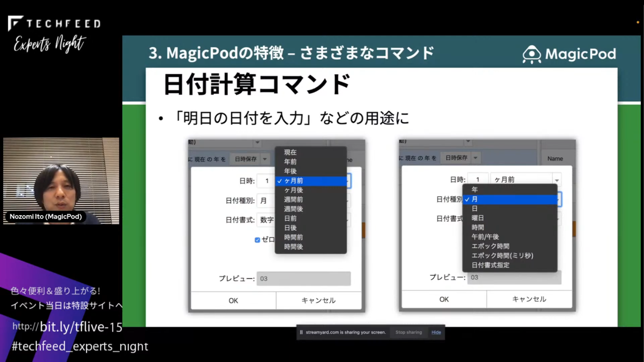Click the 日時 number field in left dialog
Viewport: 644px width, 362px height.
tap(266, 181)
